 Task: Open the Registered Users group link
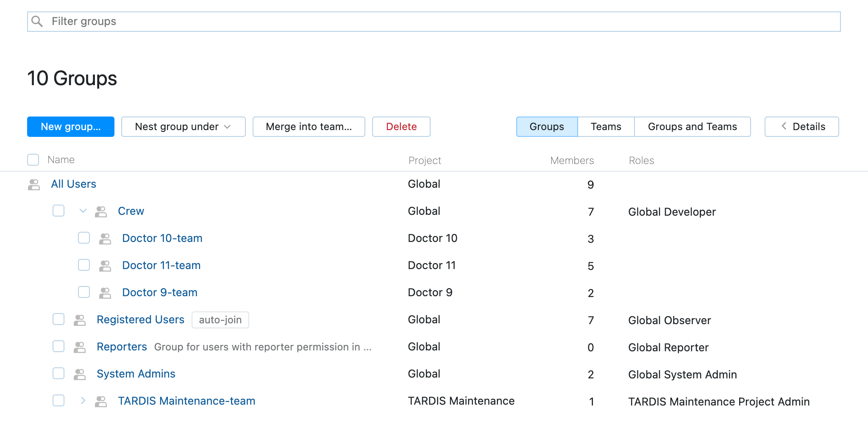pyautogui.click(x=140, y=320)
